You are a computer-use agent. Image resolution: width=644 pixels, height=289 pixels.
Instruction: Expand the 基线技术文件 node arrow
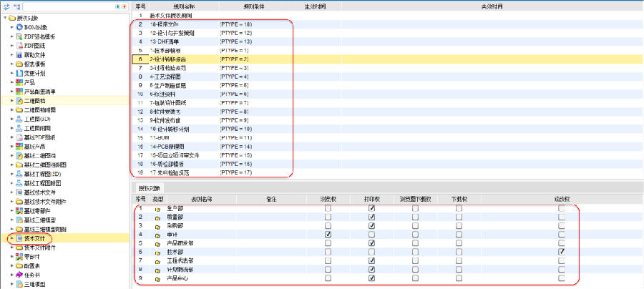pyautogui.click(x=12, y=192)
